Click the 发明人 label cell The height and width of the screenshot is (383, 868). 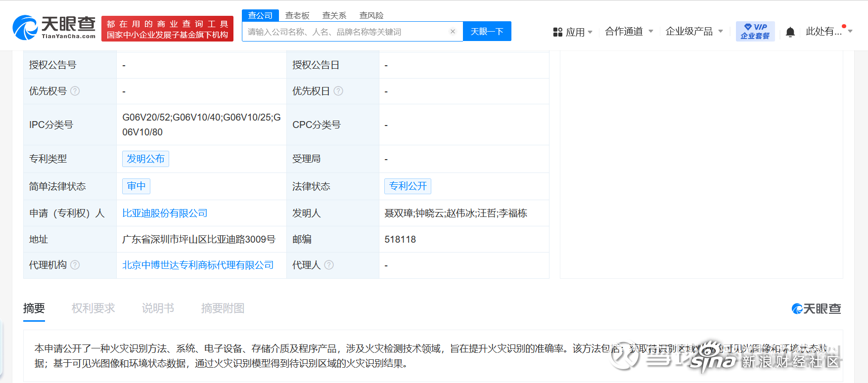click(x=333, y=213)
